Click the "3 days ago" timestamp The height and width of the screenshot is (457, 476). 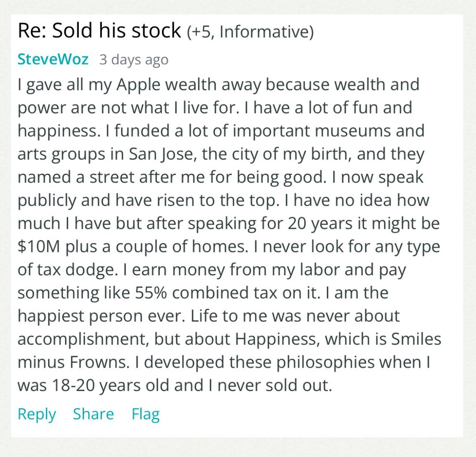[x=134, y=60]
